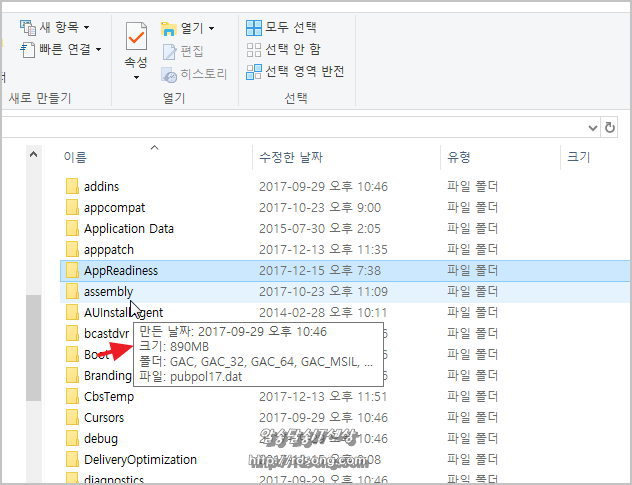Click the CbsTemp folder name
The image size is (632, 485).
(109, 396)
